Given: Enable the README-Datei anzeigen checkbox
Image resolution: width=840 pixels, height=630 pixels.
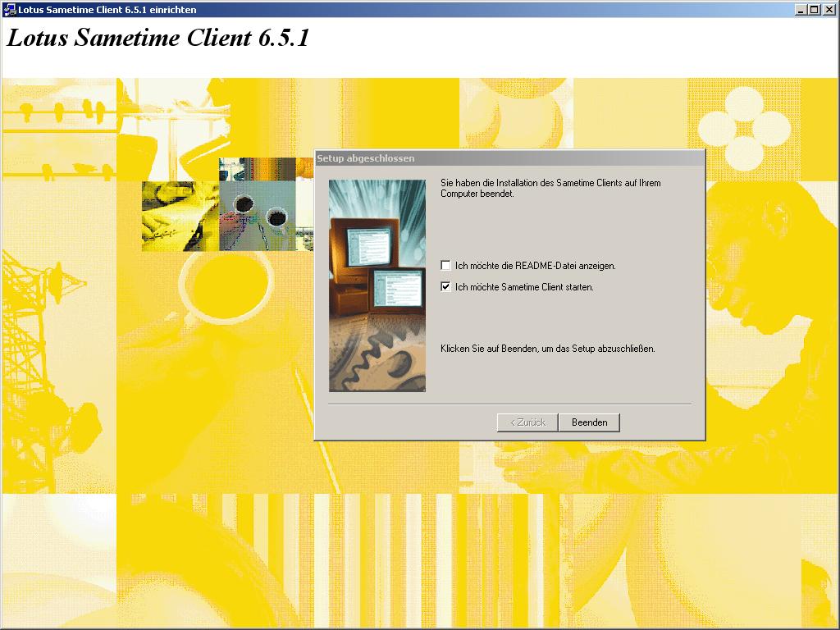Looking at the screenshot, I should tap(445, 266).
